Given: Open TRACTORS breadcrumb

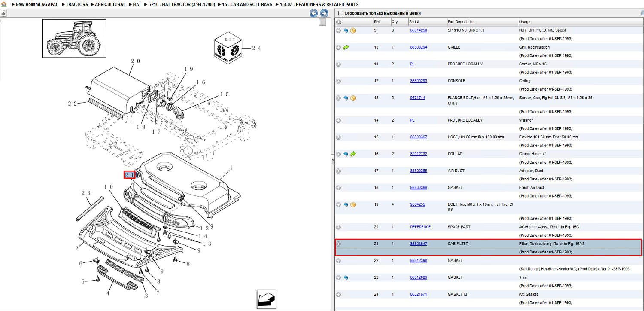Looking at the screenshot, I should (x=77, y=4).
